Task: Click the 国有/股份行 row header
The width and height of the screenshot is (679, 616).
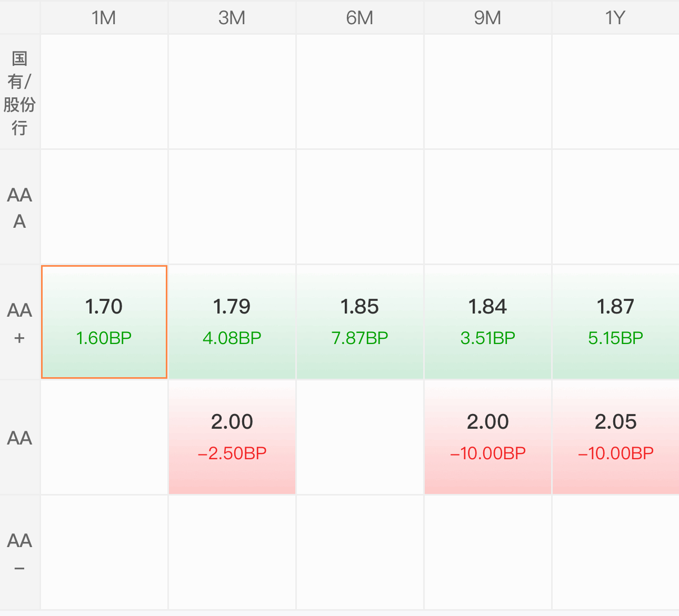Action: pyautogui.click(x=19, y=93)
